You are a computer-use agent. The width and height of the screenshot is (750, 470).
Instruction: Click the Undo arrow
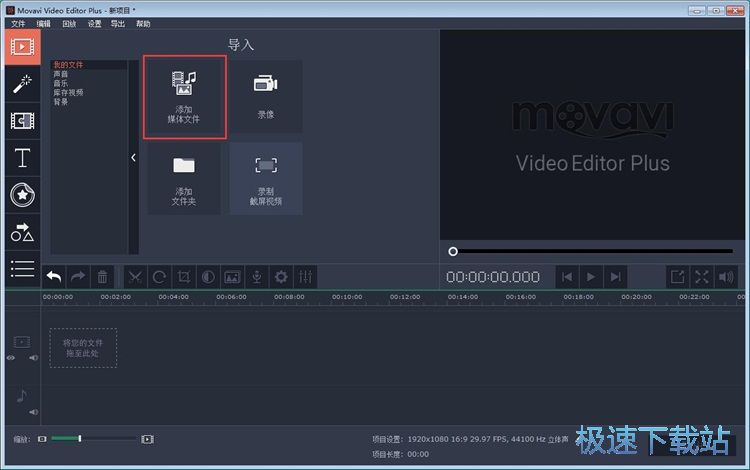[54, 277]
